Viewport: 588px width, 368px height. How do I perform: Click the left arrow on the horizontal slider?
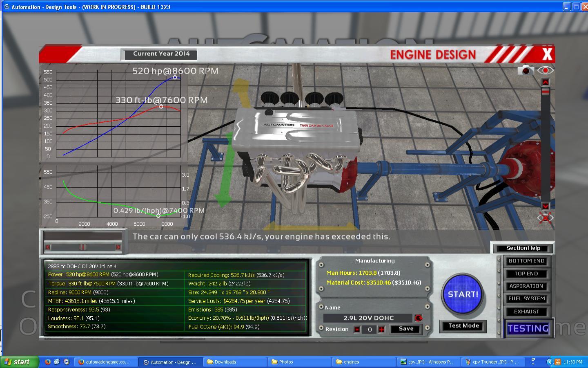48,247
